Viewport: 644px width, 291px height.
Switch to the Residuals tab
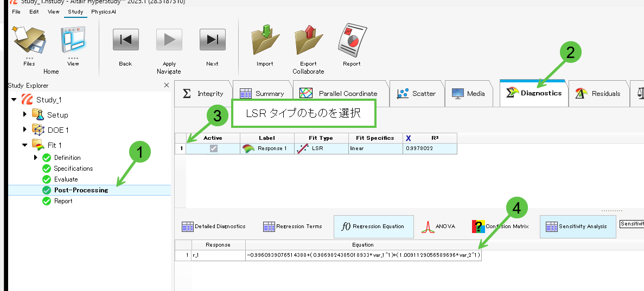(x=599, y=94)
